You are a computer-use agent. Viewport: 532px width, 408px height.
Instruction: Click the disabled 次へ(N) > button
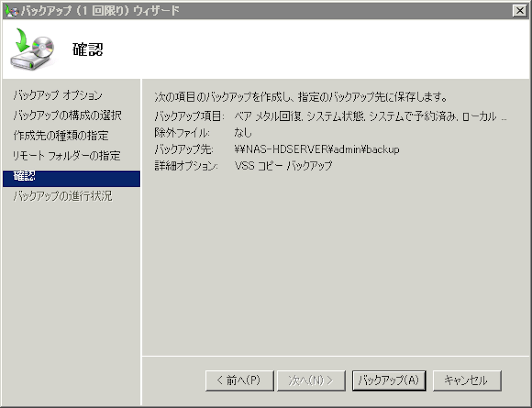tap(311, 381)
